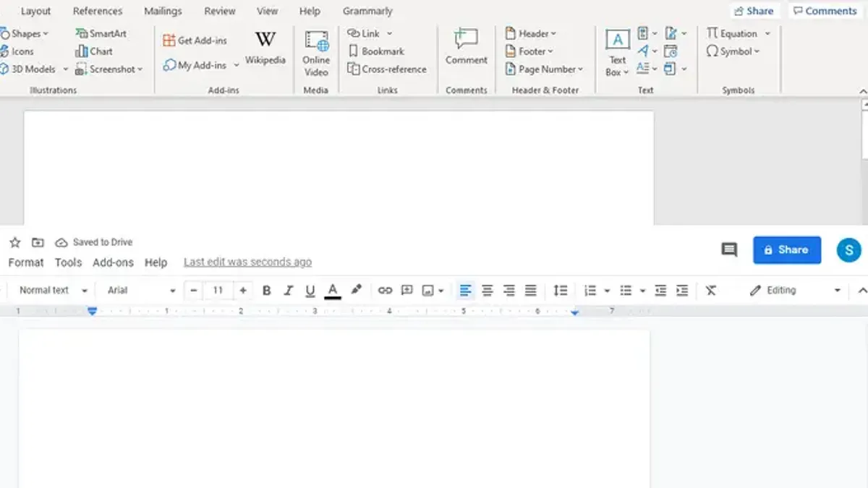Open 3D Models in Word ribbon
Viewport: 868px width, 488px height.
34,69
